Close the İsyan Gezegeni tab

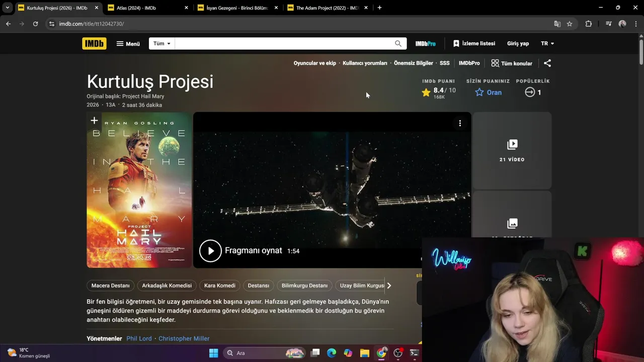276,8
